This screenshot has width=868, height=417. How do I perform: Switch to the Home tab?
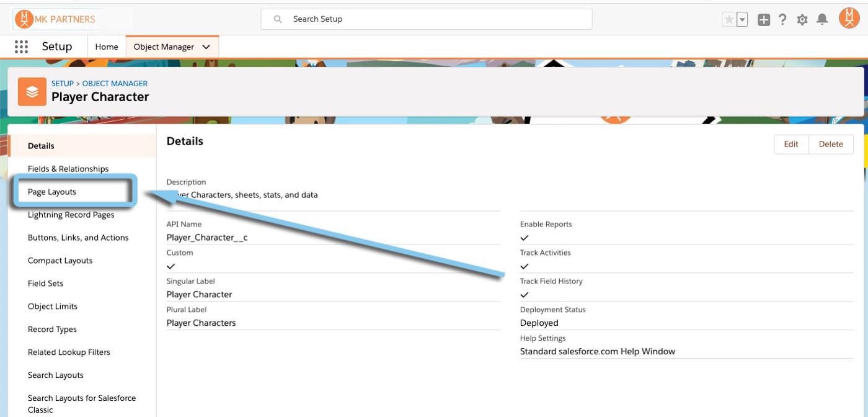[x=107, y=47]
